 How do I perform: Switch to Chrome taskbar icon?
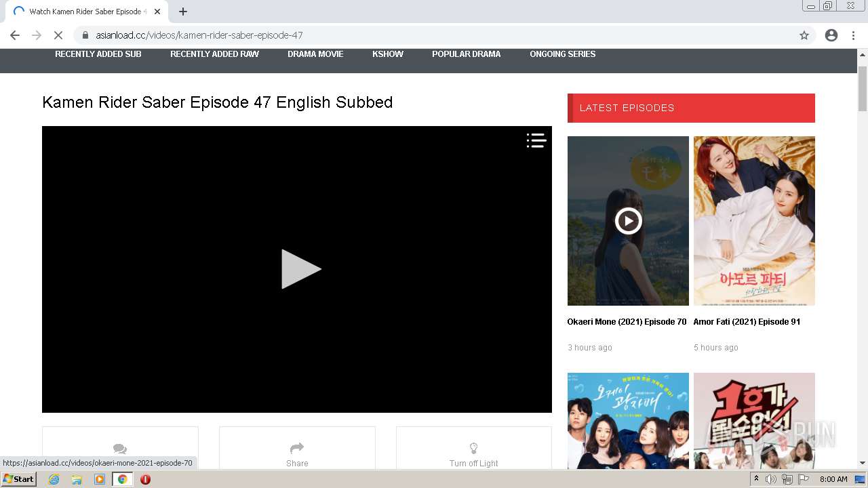point(123,479)
